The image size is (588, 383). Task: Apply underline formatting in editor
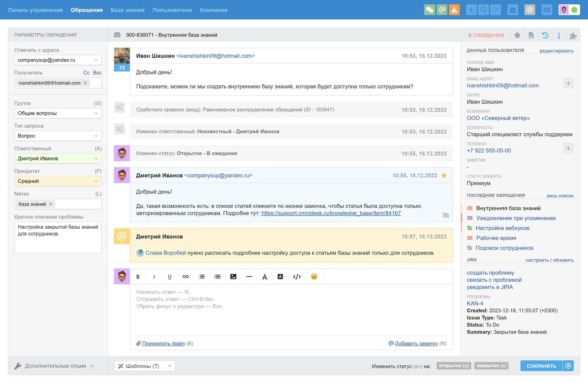point(170,277)
